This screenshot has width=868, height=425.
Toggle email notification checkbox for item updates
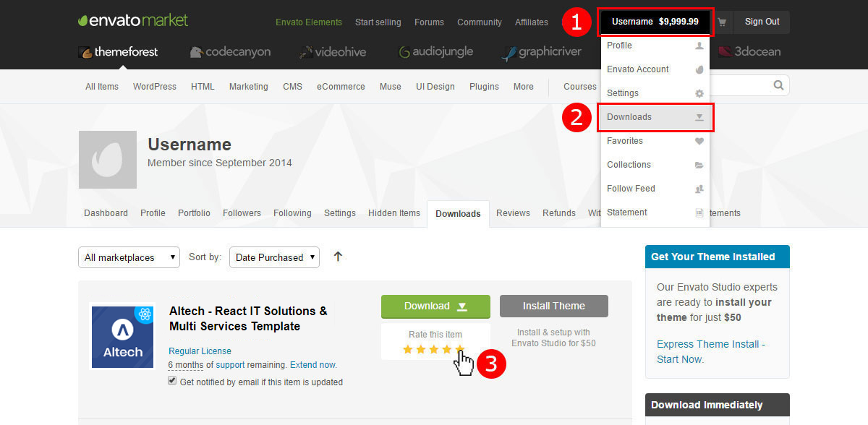tap(172, 381)
